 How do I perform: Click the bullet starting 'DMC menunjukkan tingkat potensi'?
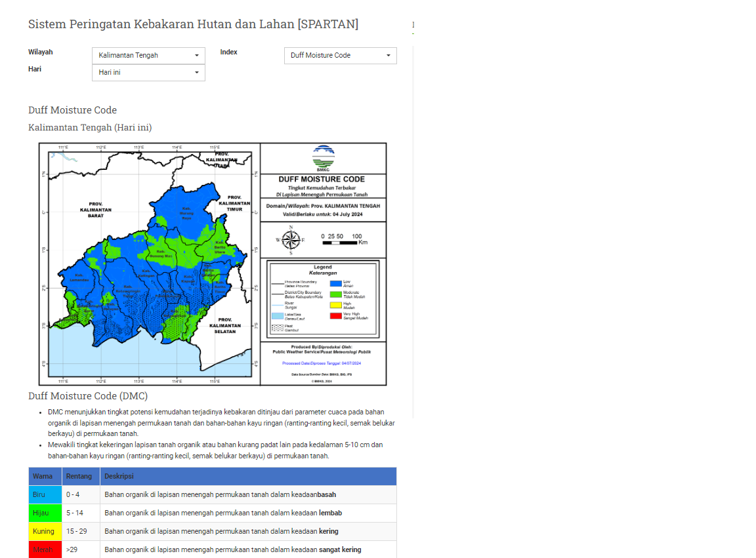(x=221, y=422)
